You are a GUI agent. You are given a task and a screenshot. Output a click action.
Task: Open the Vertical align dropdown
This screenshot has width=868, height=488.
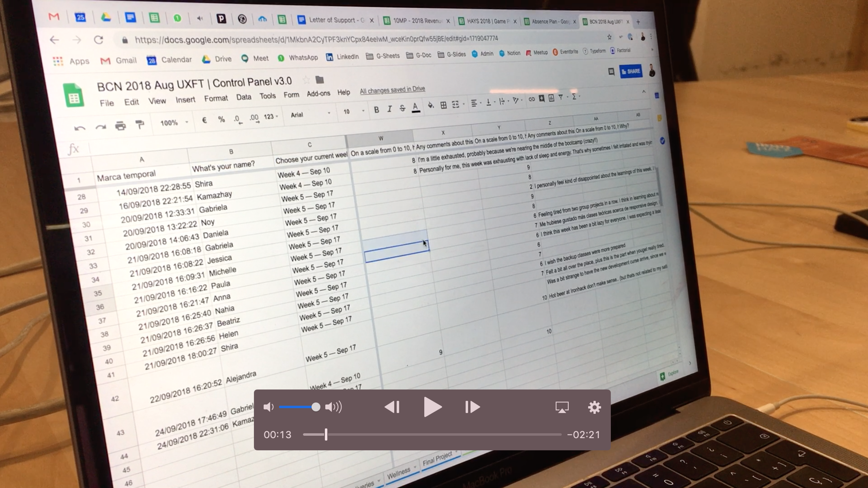click(490, 102)
